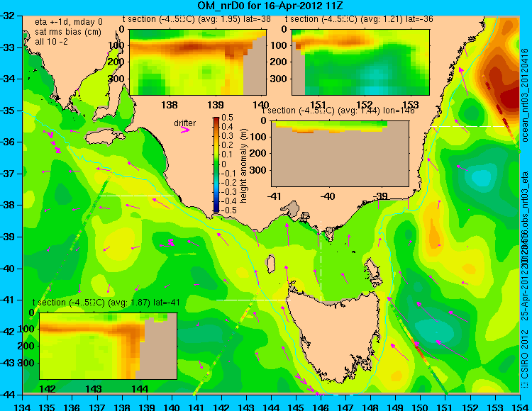Click Kangaroo Island on the map

click(x=105, y=137)
